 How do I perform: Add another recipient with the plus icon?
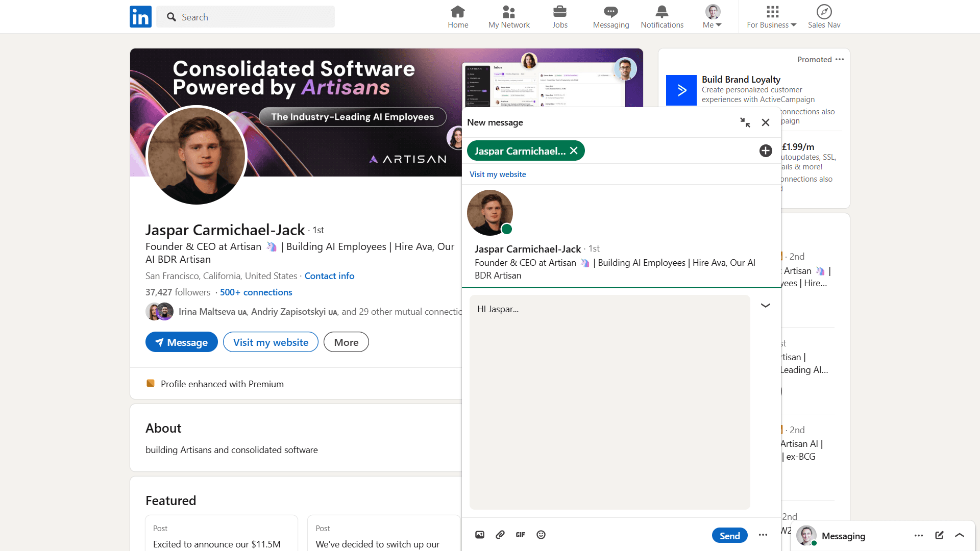(765, 151)
